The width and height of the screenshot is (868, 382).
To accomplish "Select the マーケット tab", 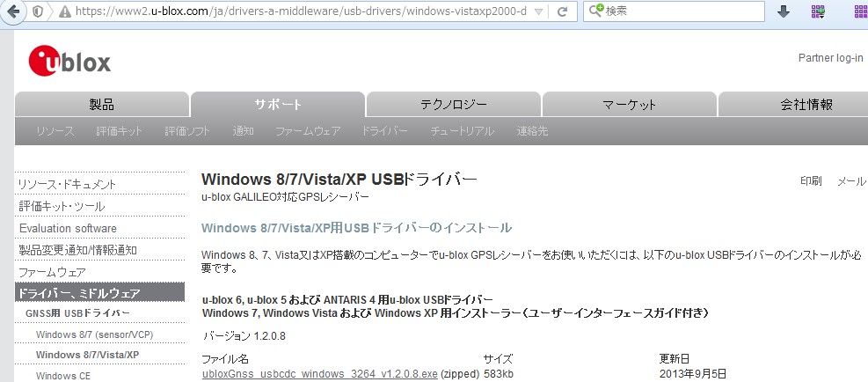I will 629,104.
